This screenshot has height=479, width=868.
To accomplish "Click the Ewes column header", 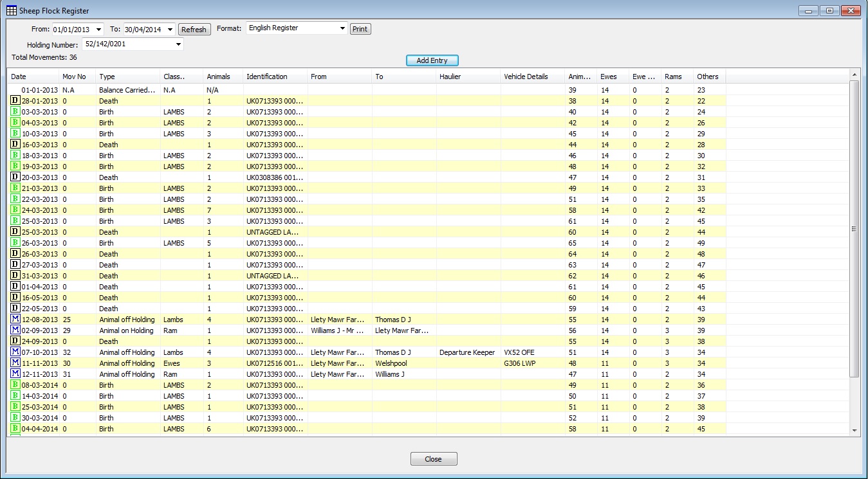I will click(x=613, y=77).
